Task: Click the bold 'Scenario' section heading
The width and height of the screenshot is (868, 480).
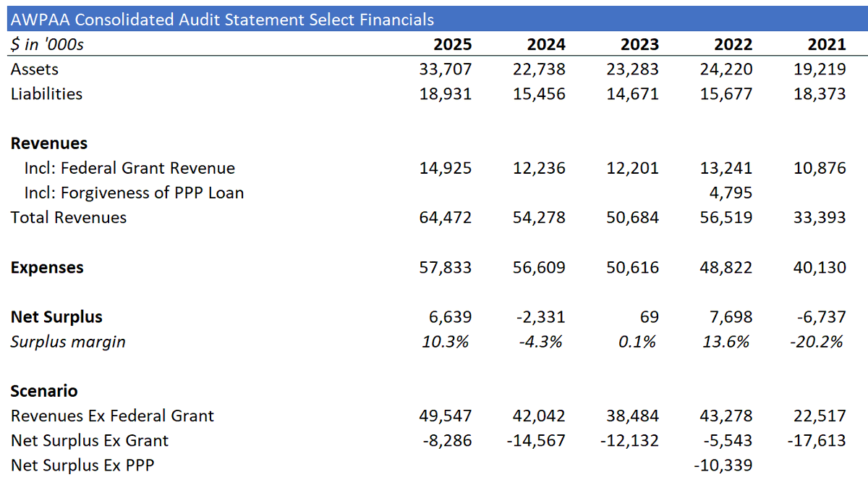Action: 44,391
